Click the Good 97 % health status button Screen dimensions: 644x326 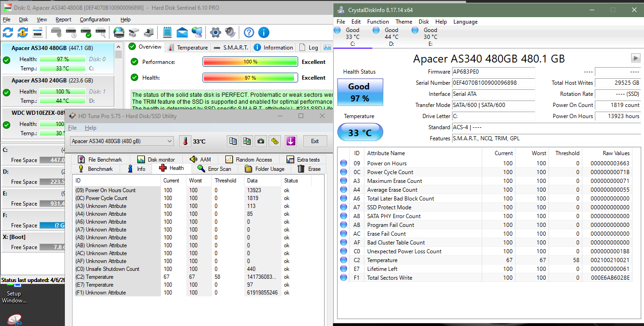coord(359,92)
